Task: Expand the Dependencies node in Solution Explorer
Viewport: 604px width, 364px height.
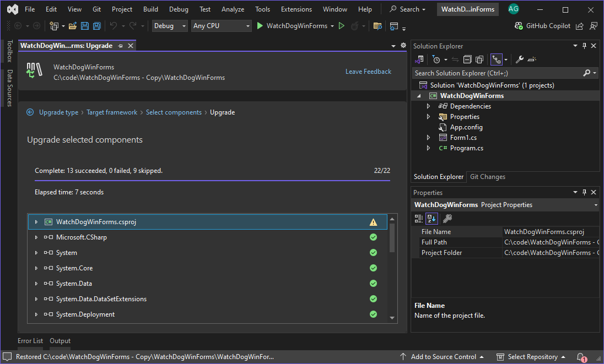Action: tap(428, 106)
